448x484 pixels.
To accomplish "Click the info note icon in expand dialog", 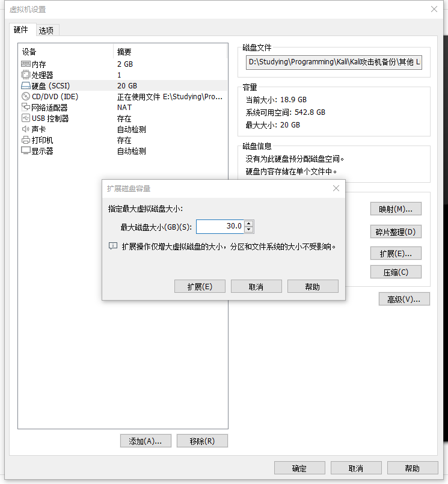I will point(113,247).
